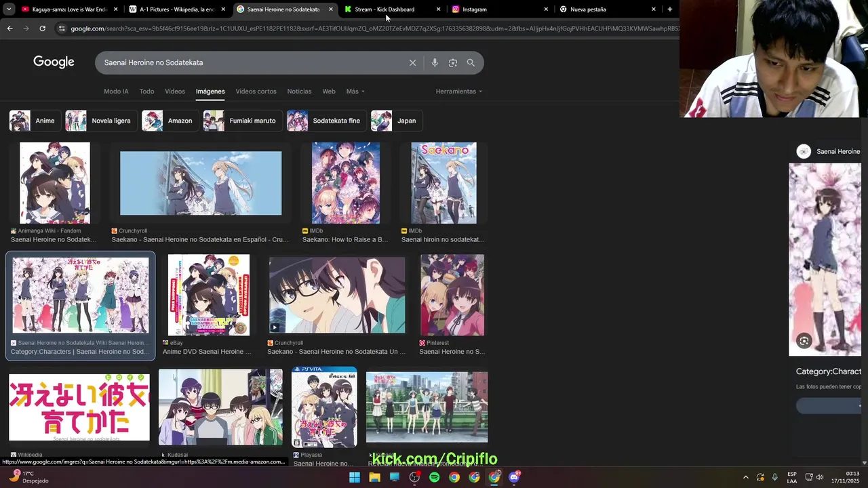Select the Todo results tab
868x488 pixels.
click(146, 91)
